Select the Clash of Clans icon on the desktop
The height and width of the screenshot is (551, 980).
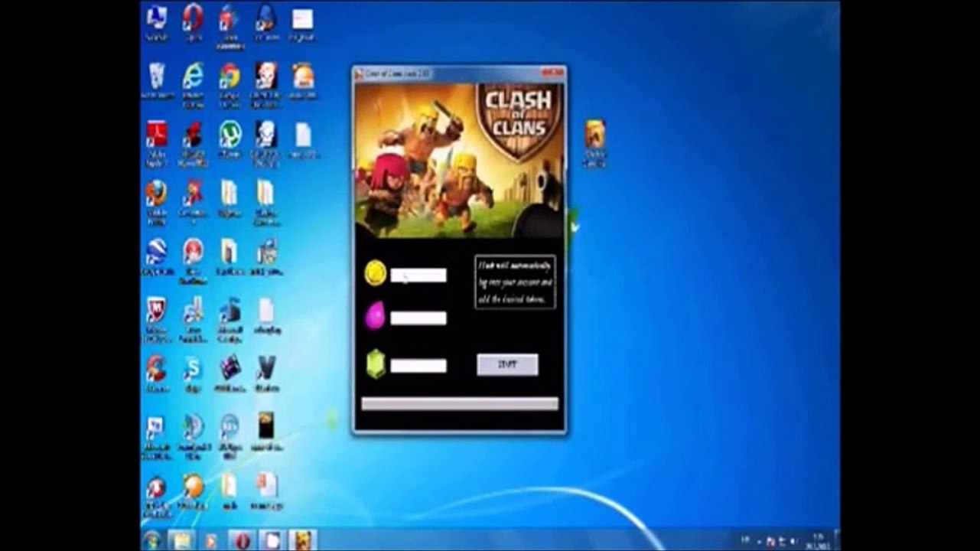click(594, 142)
